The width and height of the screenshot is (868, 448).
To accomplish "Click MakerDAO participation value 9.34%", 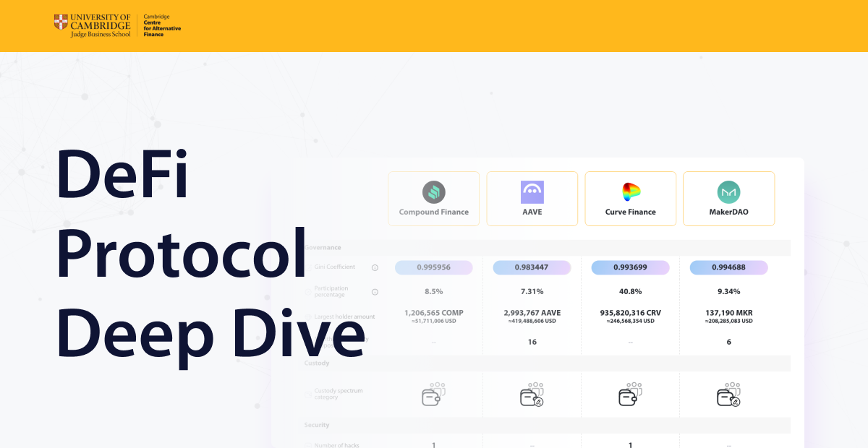I will (x=729, y=291).
